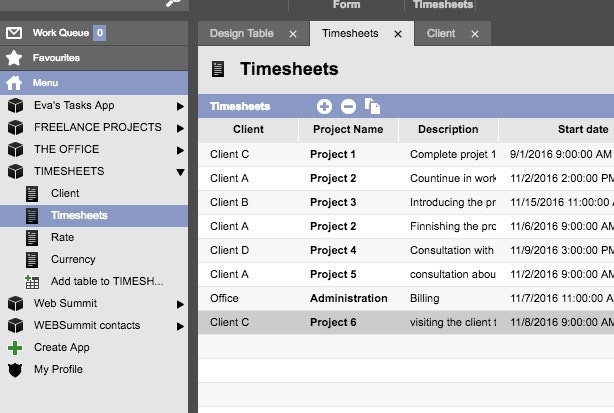Open Work Queue envelope icon

point(14,34)
